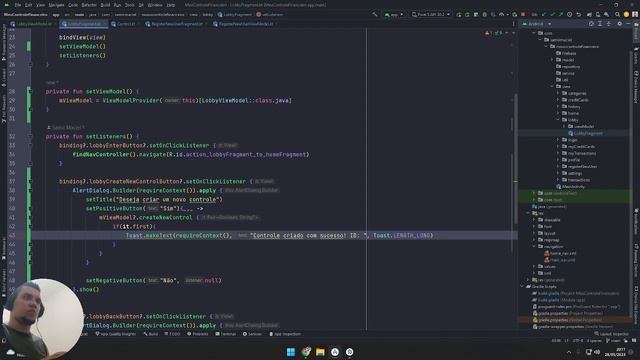Image resolution: width=640 pixels, height=360 pixels.
Task: Click the UTF-8 encoding in status bar
Action: pyautogui.click(x=578, y=340)
